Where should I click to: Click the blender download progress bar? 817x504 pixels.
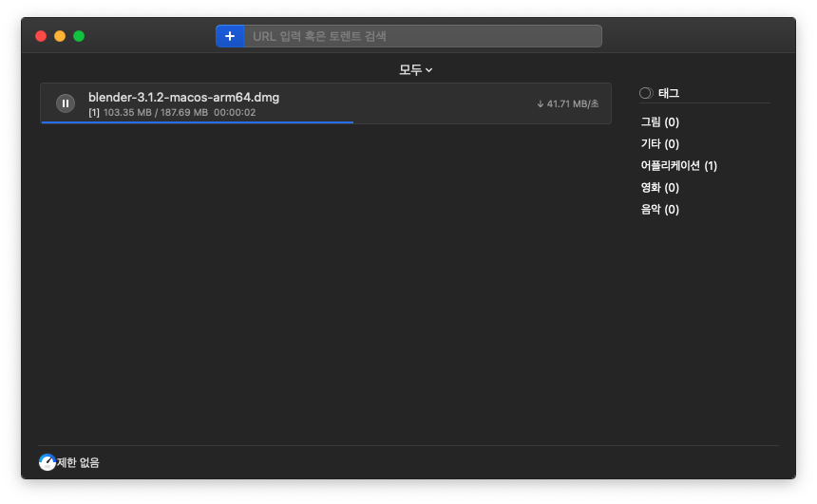click(x=326, y=122)
